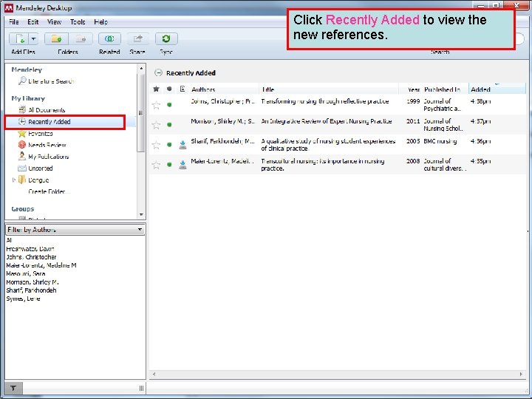The height and width of the screenshot is (399, 532).
Task: Select All in the author filter list
Action: pos(9,240)
